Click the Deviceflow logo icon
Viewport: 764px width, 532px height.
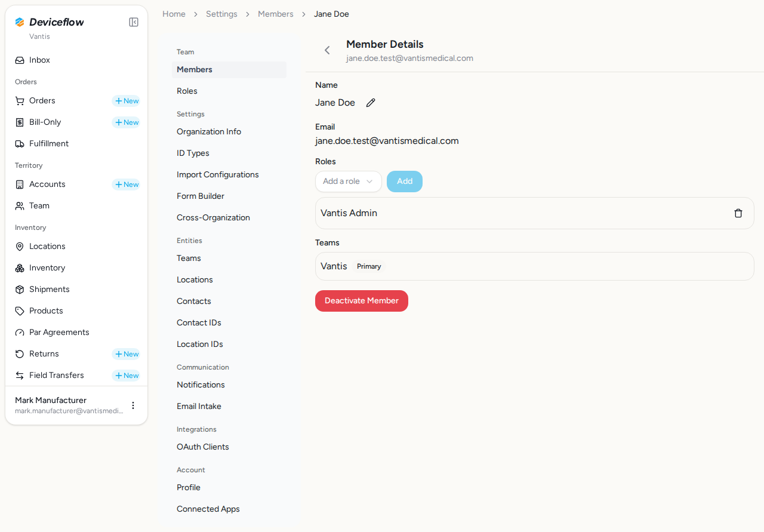tap(20, 22)
